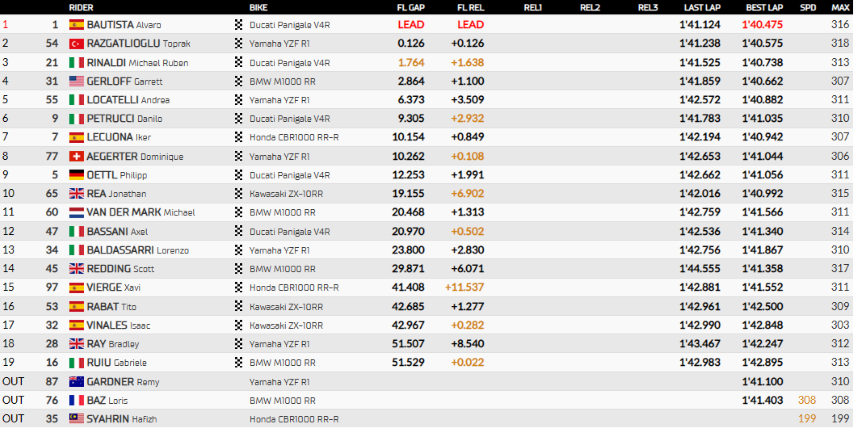This screenshot has width=854, height=429.
Task: Click best lap 1'41.403 for BAZ
Action: [x=762, y=401]
